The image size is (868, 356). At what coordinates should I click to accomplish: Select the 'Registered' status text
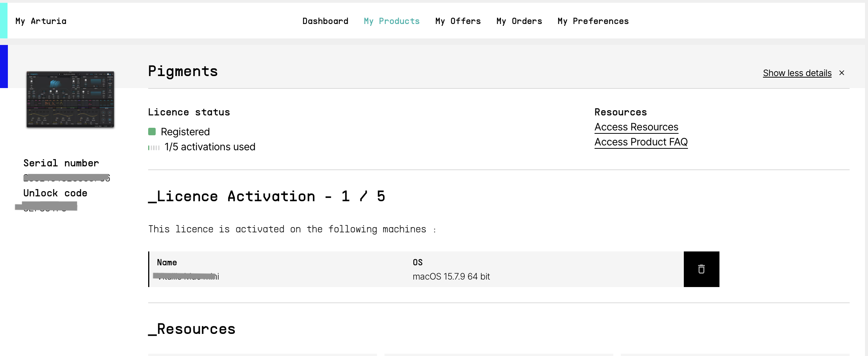tap(185, 132)
